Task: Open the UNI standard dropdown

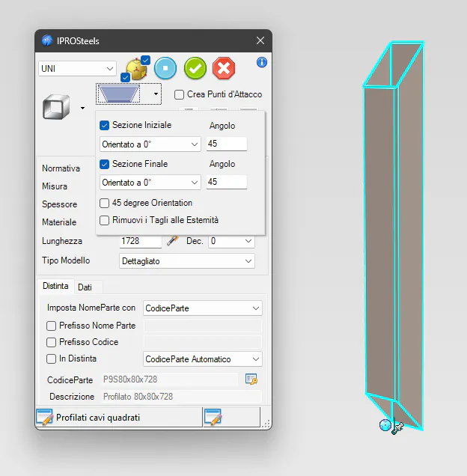Action: (x=77, y=68)
